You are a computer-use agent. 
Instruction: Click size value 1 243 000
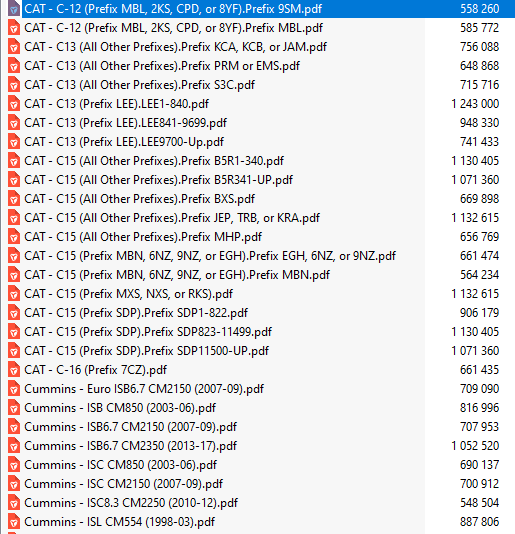(475, 104)
